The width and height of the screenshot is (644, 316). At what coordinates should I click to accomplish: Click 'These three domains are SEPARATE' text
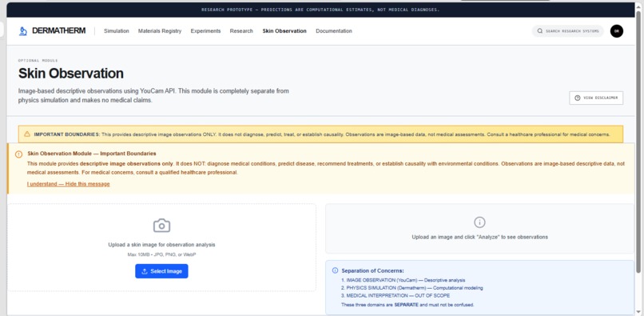pyautogui.click(x=407, y=305)
